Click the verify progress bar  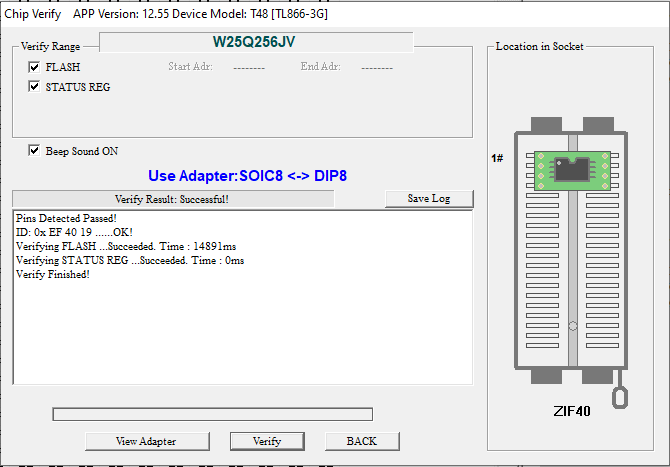click(x=212, y=414)
